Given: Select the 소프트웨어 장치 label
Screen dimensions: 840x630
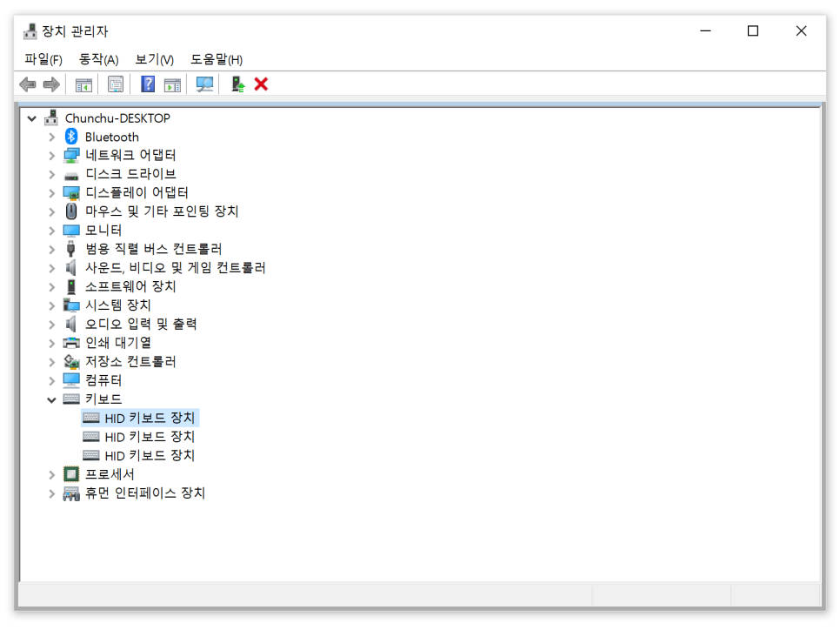Looking at the screenshot, I should [x=130, y=286].
